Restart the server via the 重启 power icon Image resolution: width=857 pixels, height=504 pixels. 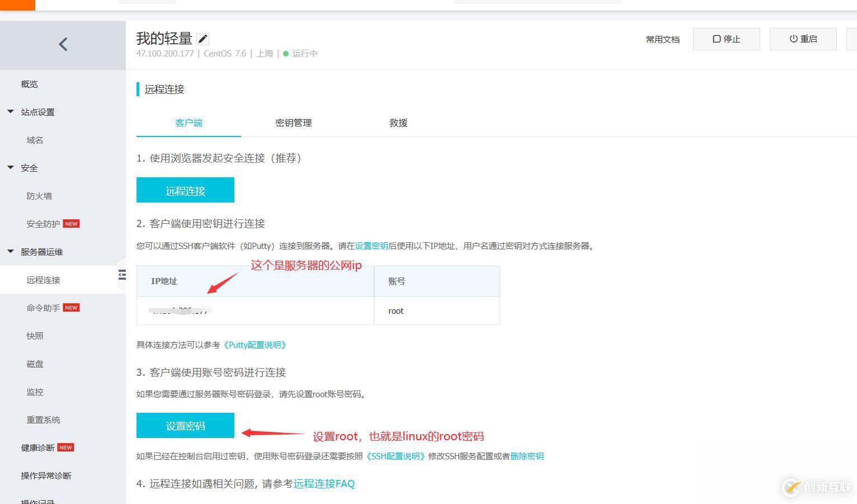(803, 39)
